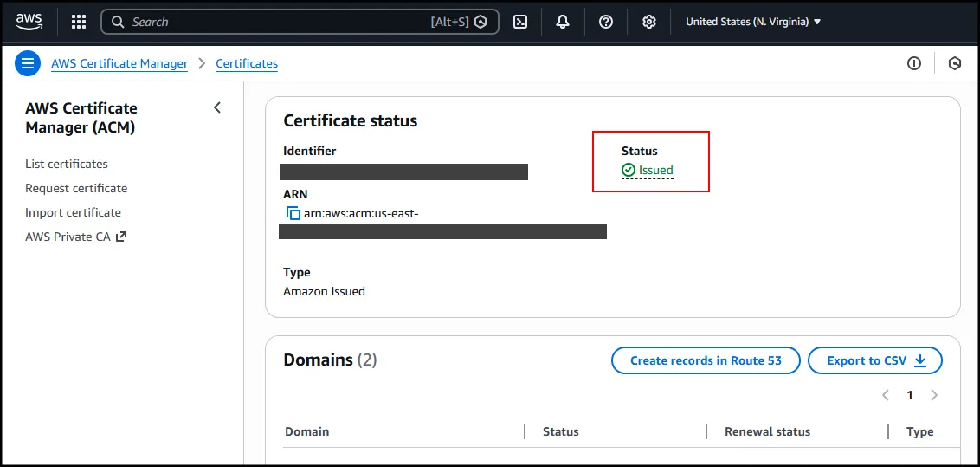
Task: Open the services grid menu
Action: tap(79, 22)
